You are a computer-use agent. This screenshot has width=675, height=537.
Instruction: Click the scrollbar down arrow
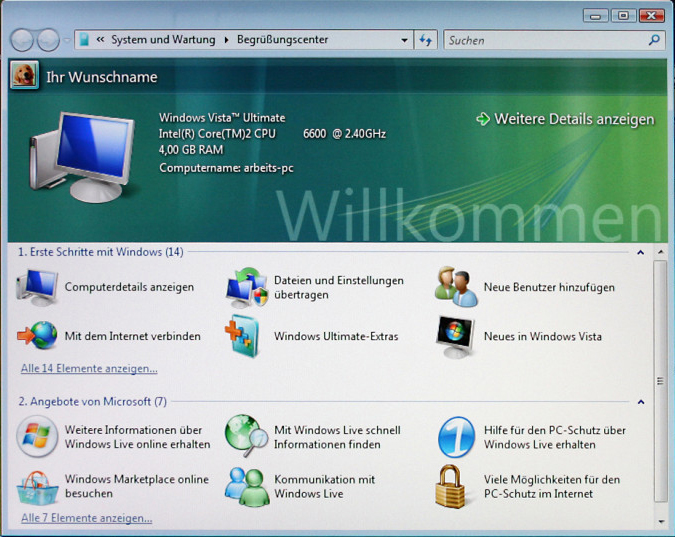(x=661, y=521)
